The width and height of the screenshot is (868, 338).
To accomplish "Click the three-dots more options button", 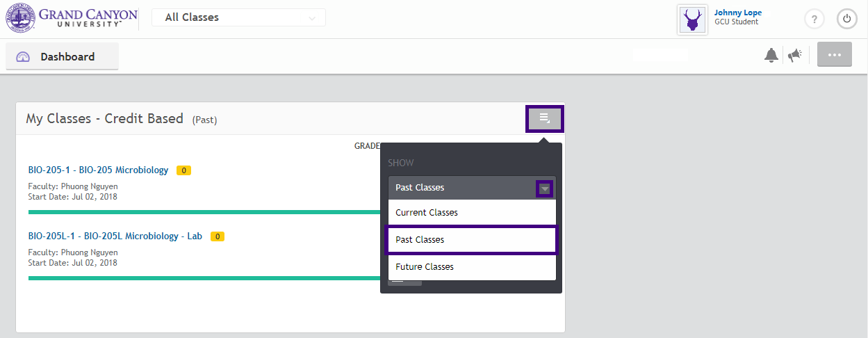I will [x=835, y=55].
